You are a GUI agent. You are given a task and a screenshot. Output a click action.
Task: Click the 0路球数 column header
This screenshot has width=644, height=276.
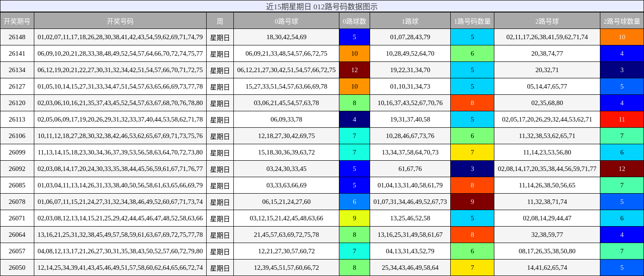tap(355, 21)
